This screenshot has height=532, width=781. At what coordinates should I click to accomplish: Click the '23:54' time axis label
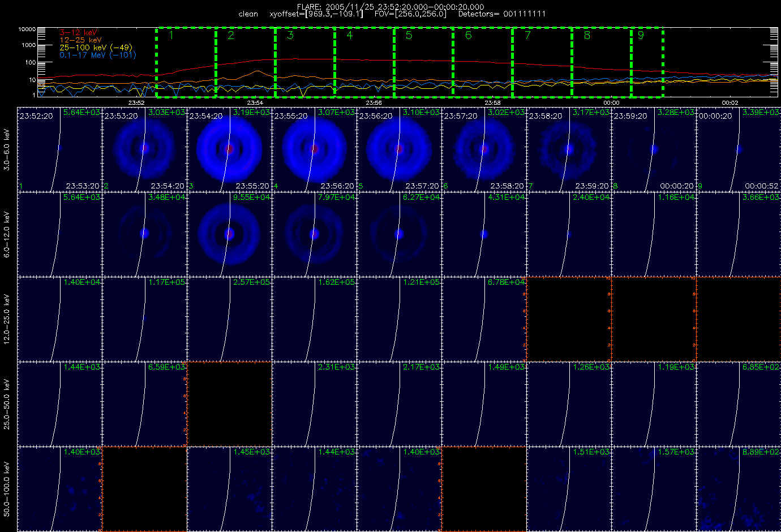pyautogui.click(x=255, y=102)
